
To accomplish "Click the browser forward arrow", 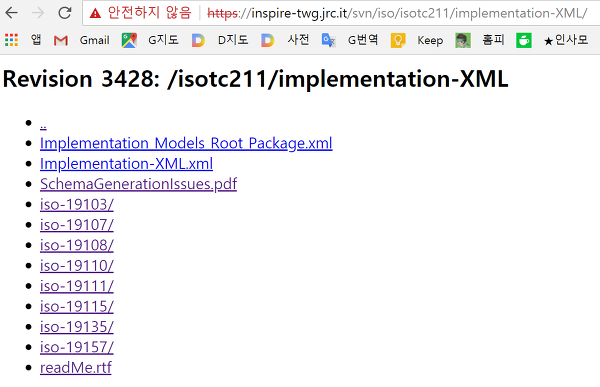I will click(38, 13).
